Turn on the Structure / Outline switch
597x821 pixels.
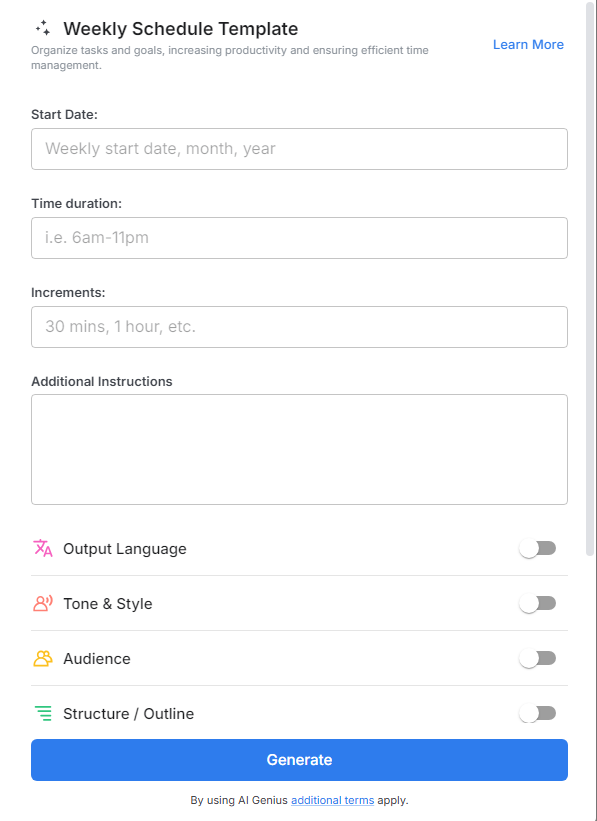(x=537, y=713)
